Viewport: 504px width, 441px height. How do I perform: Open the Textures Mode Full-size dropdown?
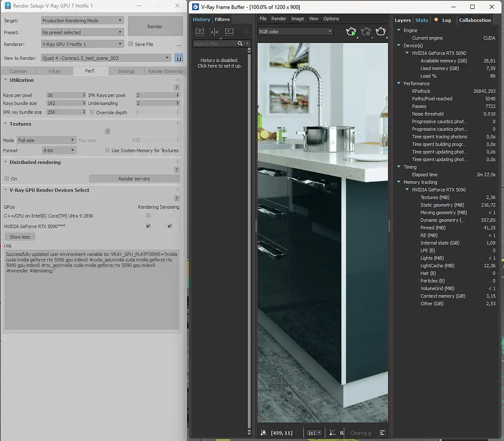[46, 140]
